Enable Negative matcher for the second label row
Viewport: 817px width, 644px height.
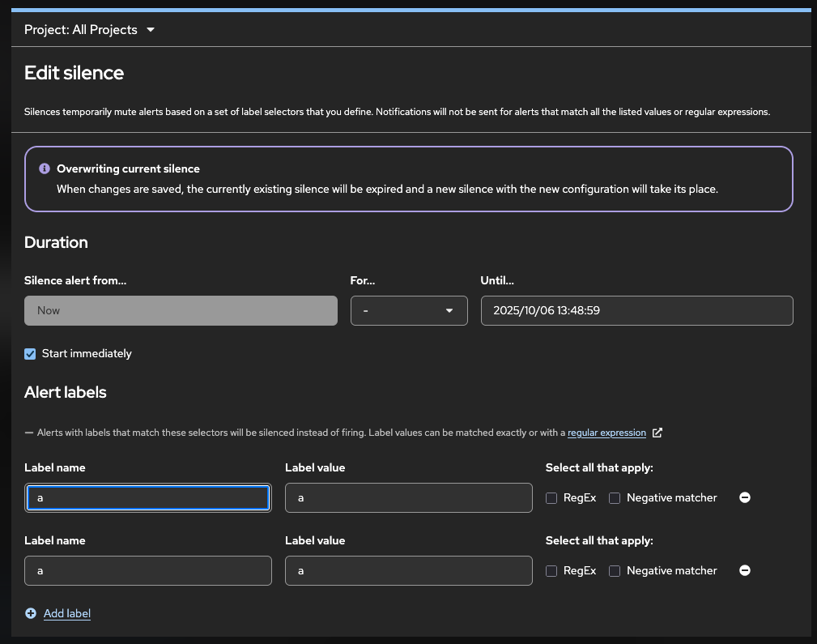click(x=615, y=571)
